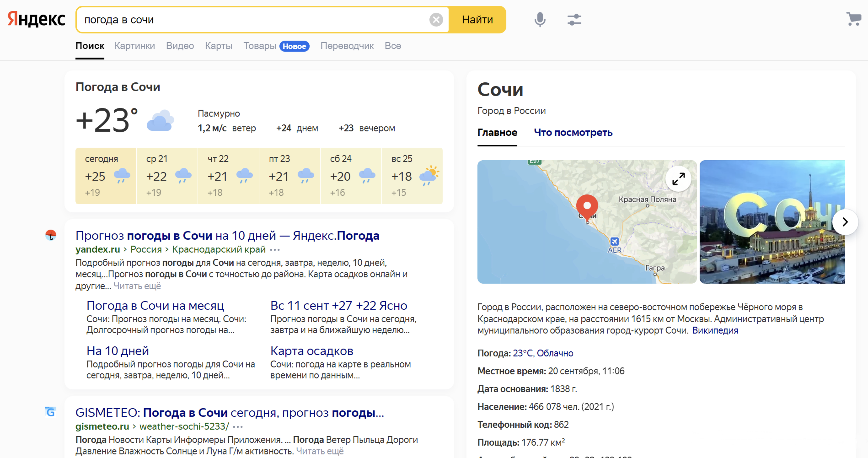868x458 pixels.
Task: Focus the search field with погода в сочи
Action: [253, 19]
